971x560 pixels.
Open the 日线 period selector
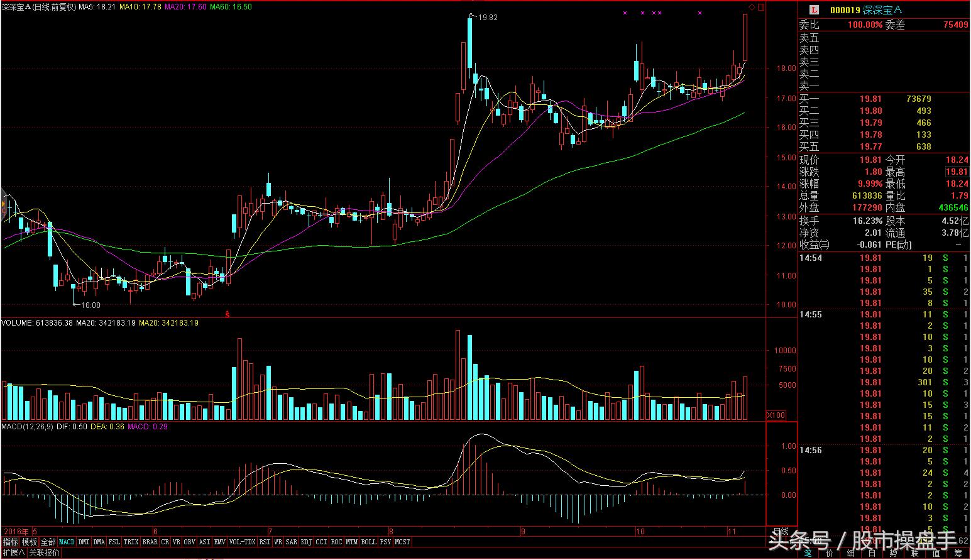coord(781,532)
